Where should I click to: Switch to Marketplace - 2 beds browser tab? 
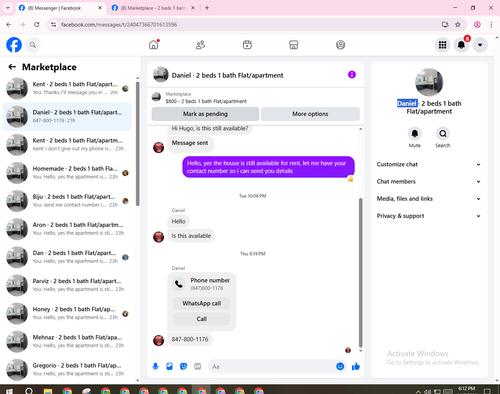pyautogui.click(x=153, y=8)
